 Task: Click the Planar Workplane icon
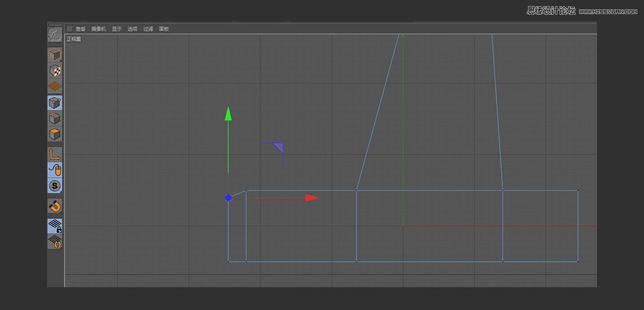(54, 242)
